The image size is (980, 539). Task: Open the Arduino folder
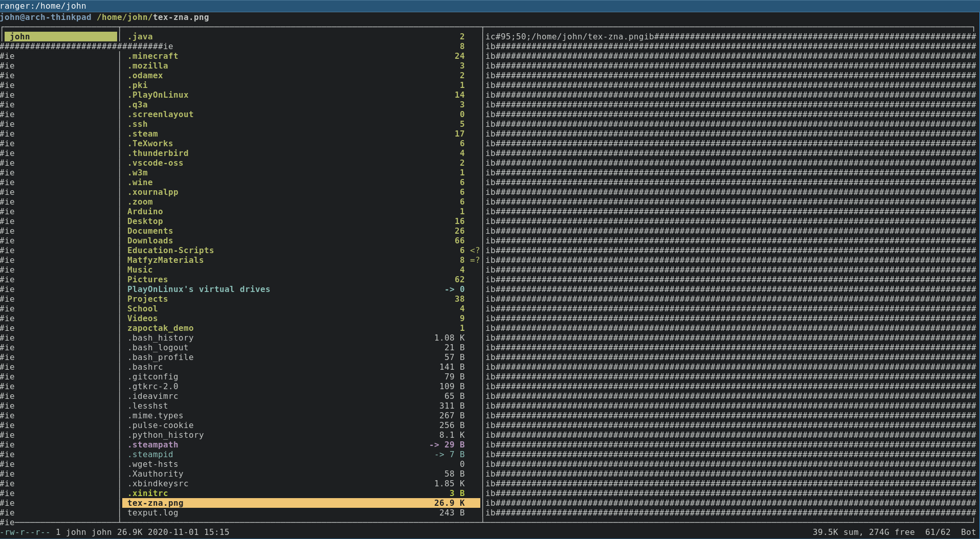[x=301, y=211]
